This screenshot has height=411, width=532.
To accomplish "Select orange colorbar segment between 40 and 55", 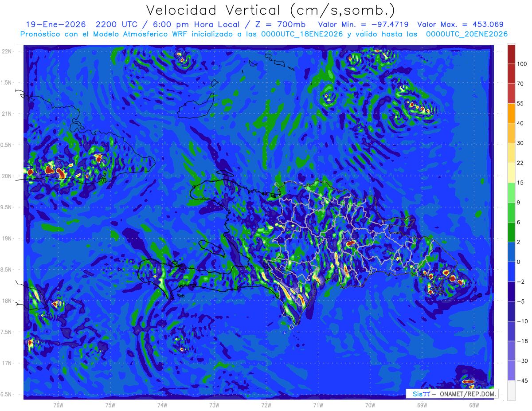I will click(x=512, y=113).
